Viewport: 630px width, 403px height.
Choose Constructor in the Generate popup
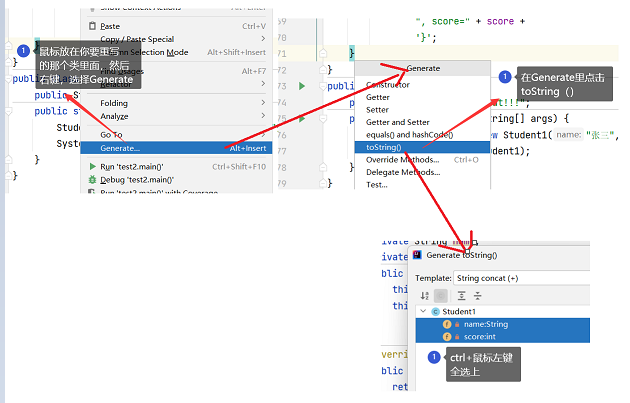(x=422, y=85)
